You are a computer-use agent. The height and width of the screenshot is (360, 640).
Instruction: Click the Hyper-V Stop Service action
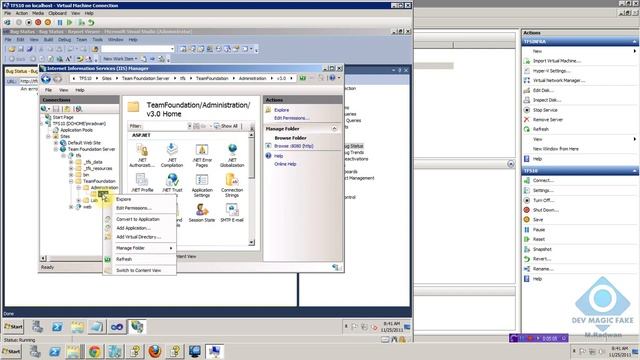pyautogui.click(x=545, y=110)
